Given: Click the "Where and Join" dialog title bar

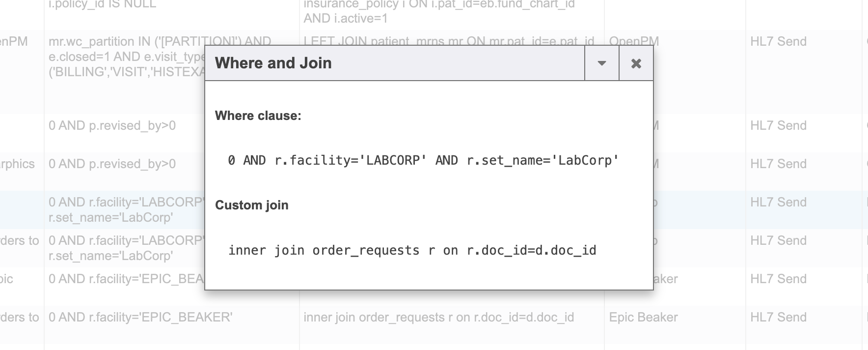Looking at the screenshot, I should (393, 63).
